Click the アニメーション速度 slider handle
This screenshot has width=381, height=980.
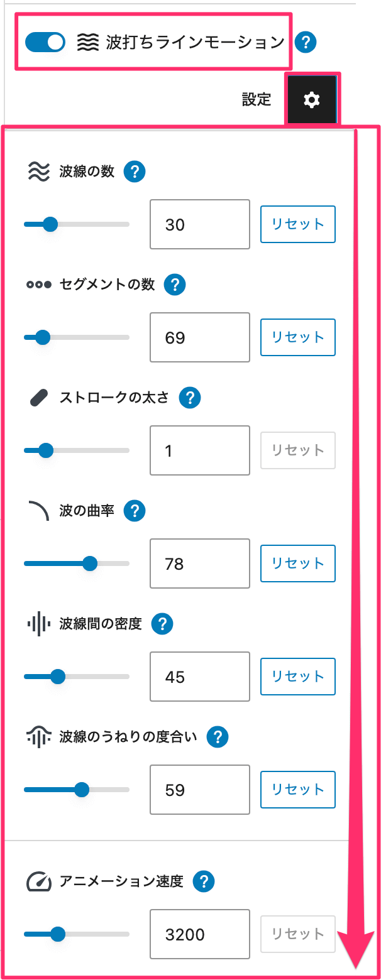[x=58, y=934]
